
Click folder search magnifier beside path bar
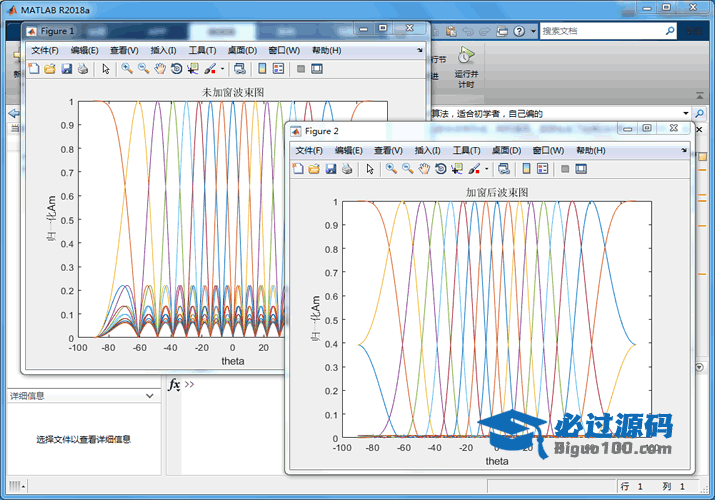tap(699, 113)
